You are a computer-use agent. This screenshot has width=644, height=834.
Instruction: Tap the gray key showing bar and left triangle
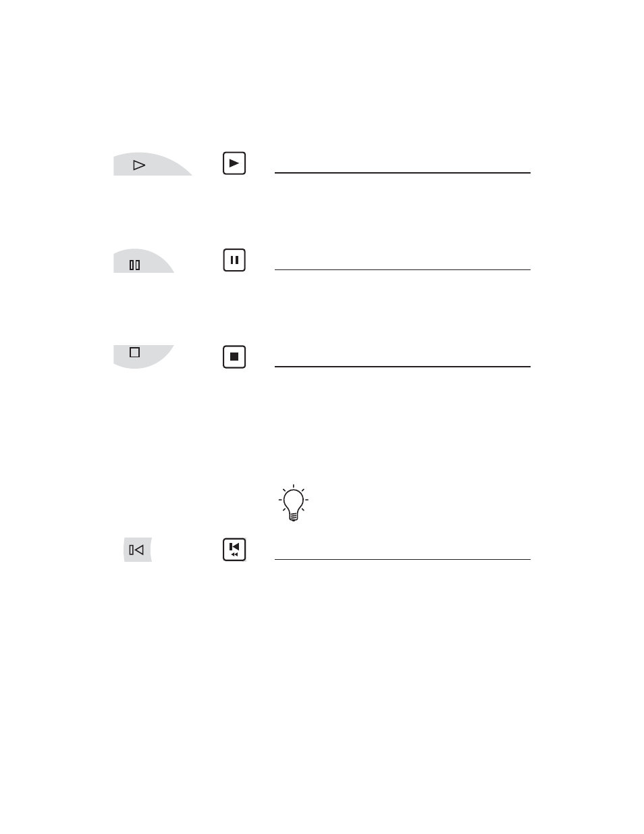[x=138, y=550]
